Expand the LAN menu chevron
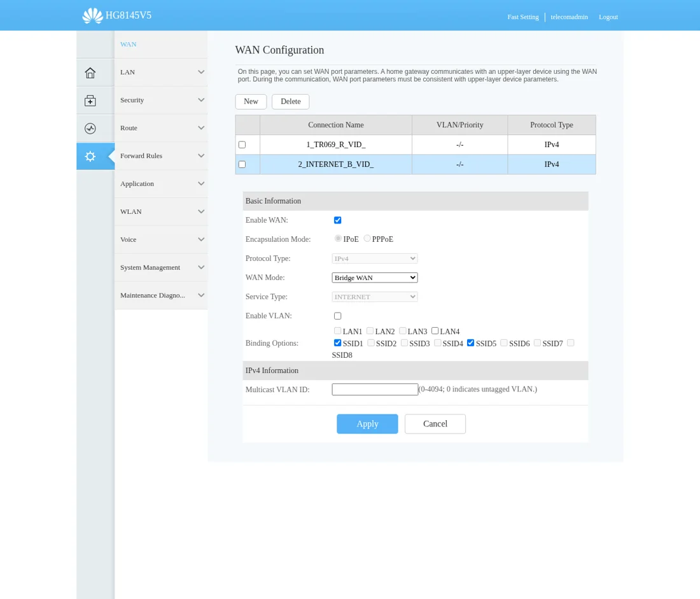This screenshot has width=700, height=599. 201,72
